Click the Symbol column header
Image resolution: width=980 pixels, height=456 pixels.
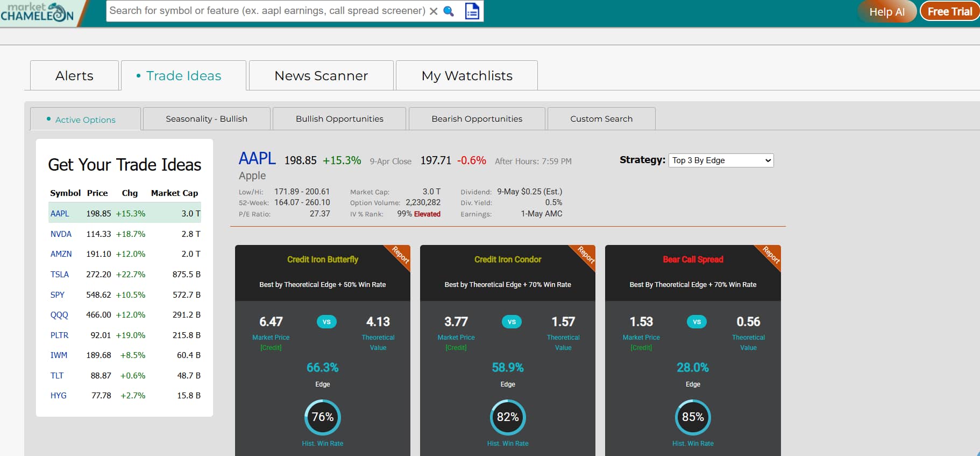click(65, 193)
